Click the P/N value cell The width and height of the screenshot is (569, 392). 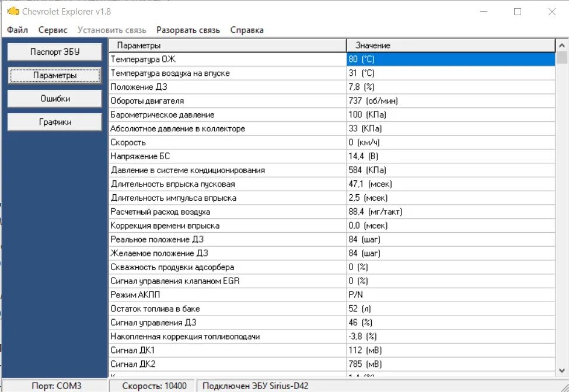pos(451,295)
